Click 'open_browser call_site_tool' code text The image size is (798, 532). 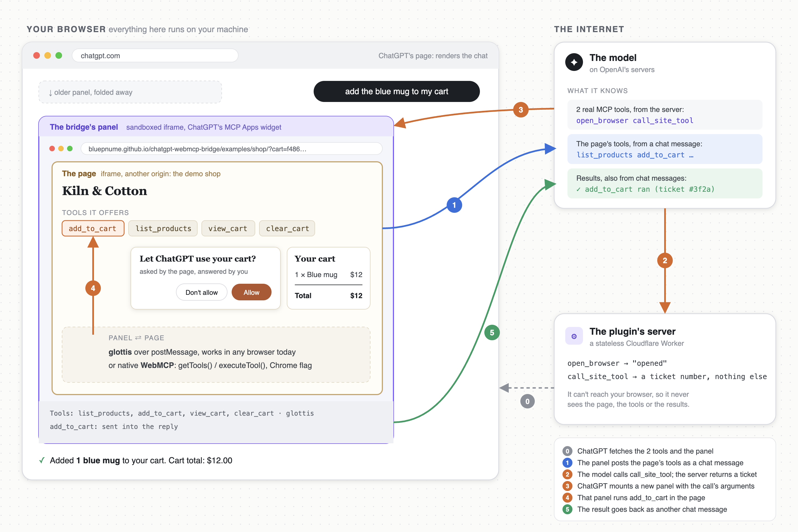pos(635,121)
